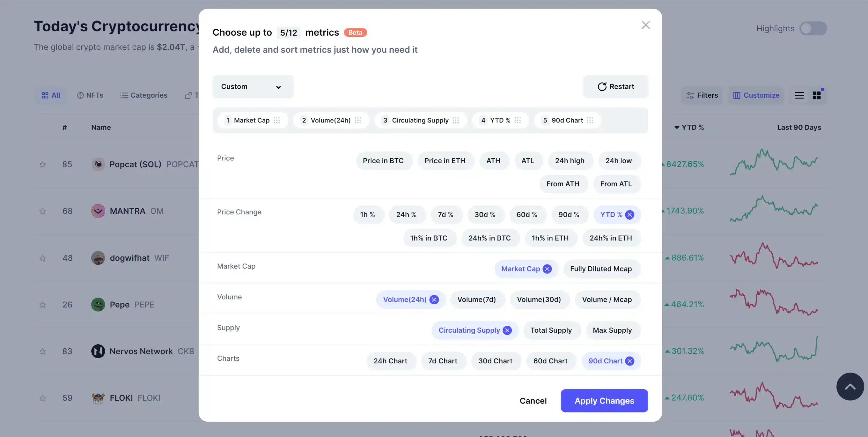Open the Volume(7d) metric selector
The height and width of the screenshot is (437, 868).
(476, 299)
